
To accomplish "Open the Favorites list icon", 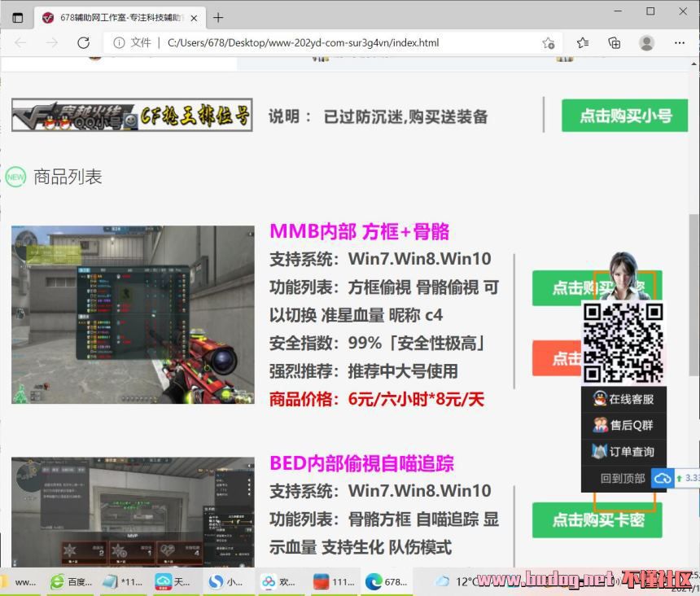I will click(x=583, y=43).
